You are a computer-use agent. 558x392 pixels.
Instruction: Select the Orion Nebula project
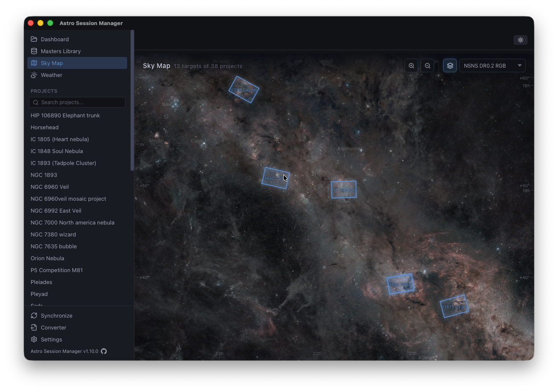point(47,258)
